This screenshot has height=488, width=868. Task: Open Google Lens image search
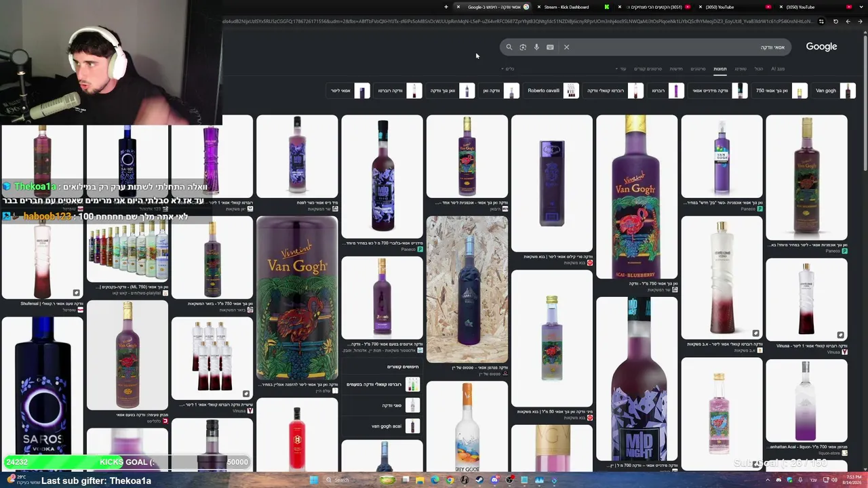(x=523, y=47)
